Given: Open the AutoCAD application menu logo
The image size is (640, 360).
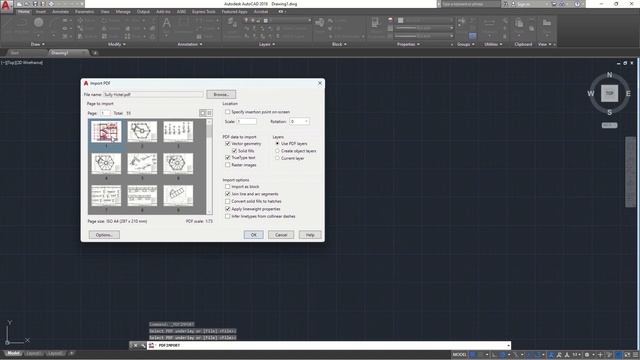Looking at the screenshot, I should point(6,6).
